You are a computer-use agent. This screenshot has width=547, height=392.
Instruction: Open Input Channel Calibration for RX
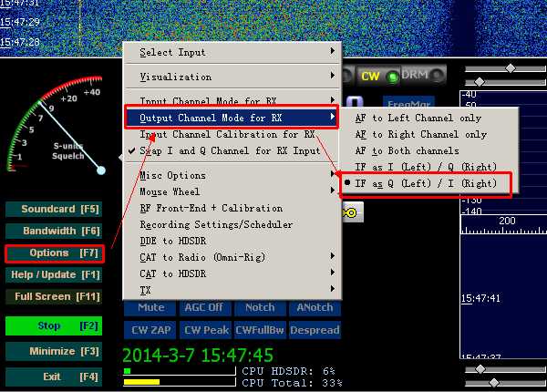pos(232,134)
